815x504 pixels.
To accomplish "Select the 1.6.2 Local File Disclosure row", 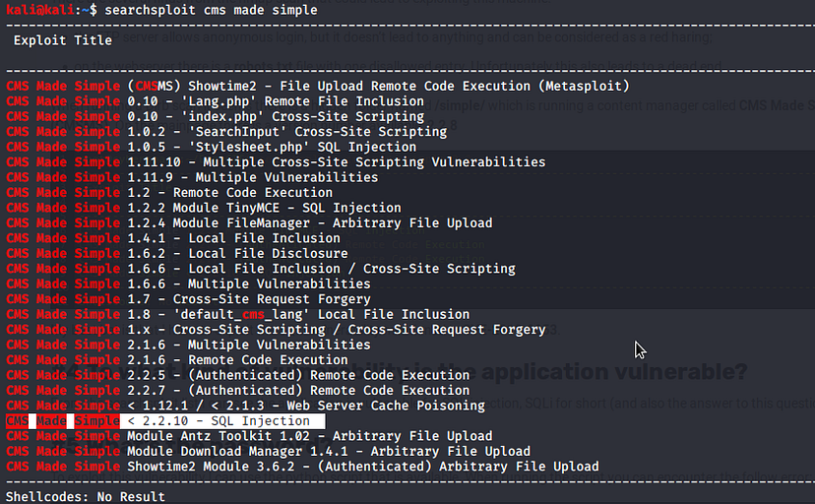I will (x=177, y=254).
